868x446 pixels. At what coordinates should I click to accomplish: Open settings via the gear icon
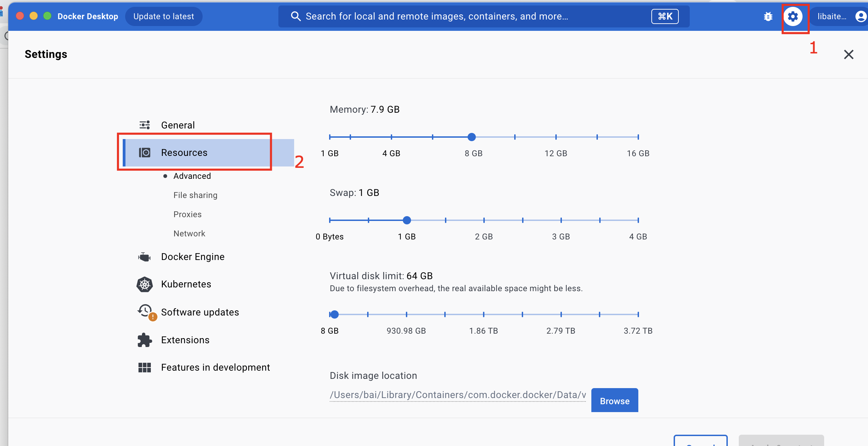pyautogui.click(x=793, y=16)
